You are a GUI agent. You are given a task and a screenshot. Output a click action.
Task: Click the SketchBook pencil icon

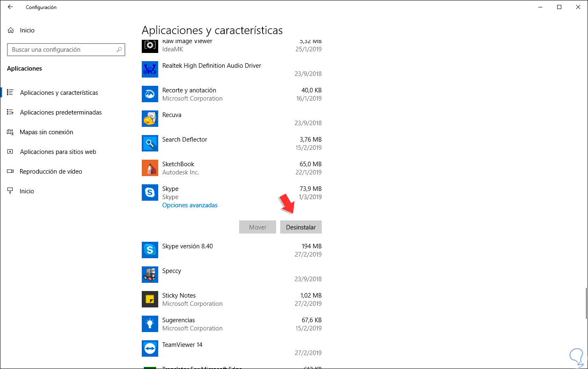[150, 168]
